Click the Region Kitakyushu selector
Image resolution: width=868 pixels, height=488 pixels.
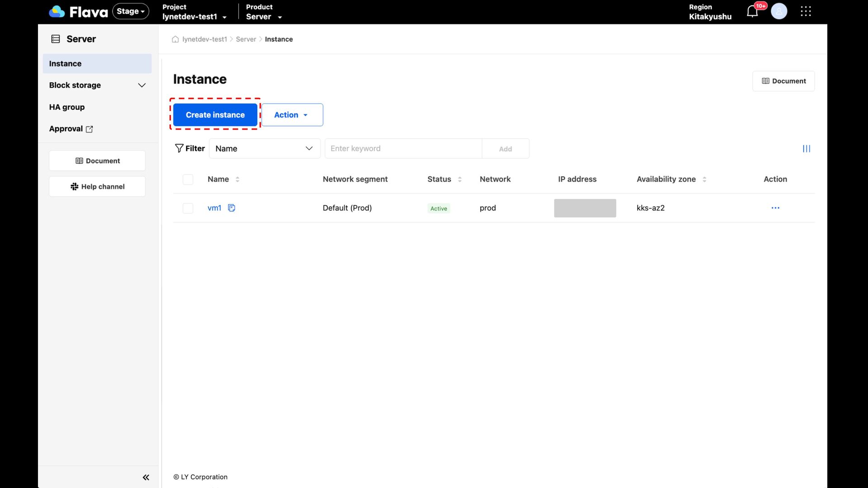710,12
